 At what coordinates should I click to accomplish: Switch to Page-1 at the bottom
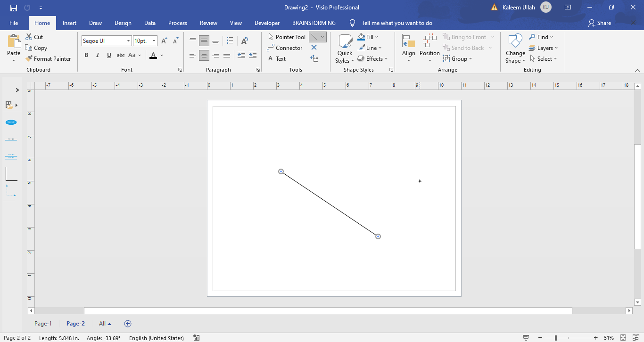43,324
